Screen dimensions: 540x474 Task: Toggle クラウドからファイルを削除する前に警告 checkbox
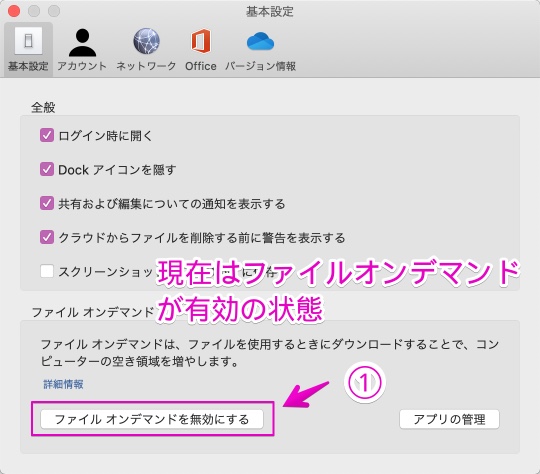(47, 237)
